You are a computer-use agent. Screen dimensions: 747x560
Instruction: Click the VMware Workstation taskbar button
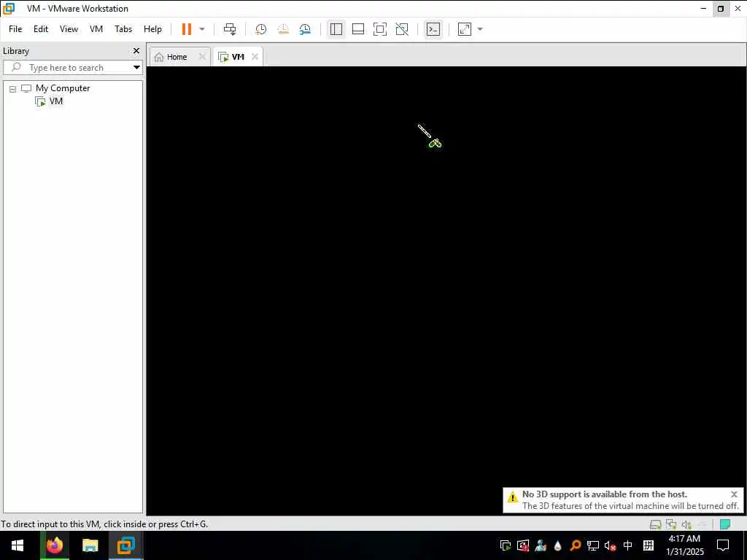click(x=125, y=545)
